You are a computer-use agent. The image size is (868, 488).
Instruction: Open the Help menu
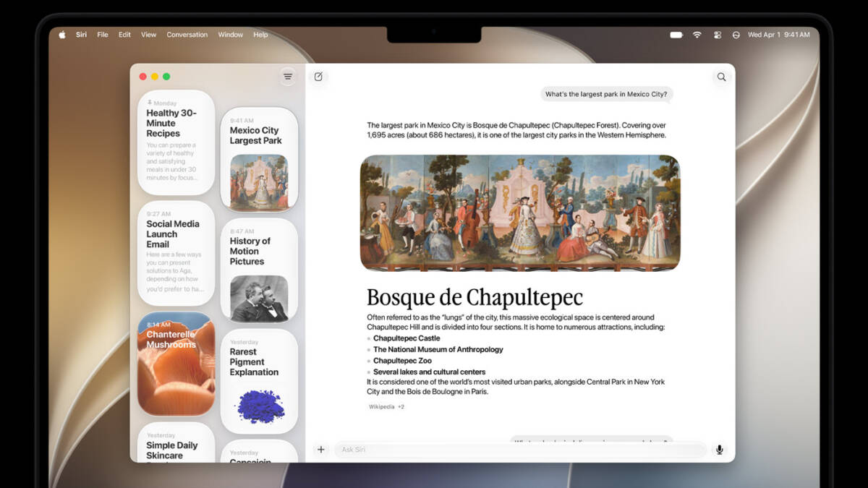pos(260,35)
